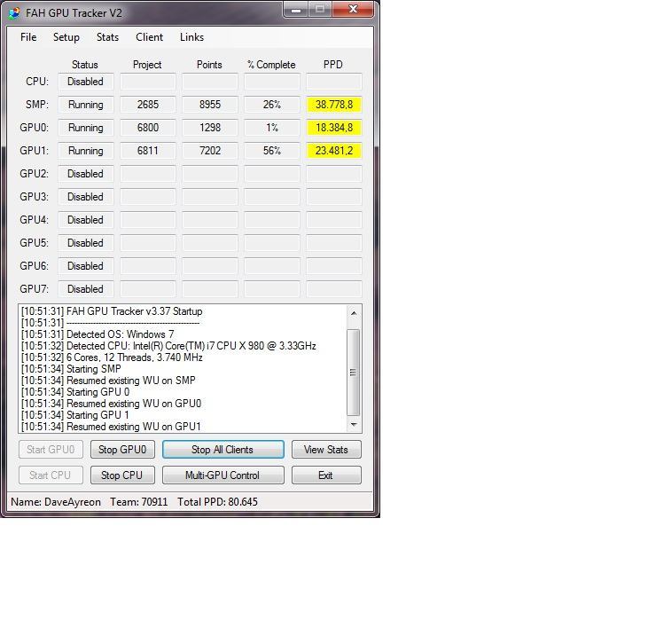
Task: Open Multi-GPU Control
Action: [x=223, y=475]
